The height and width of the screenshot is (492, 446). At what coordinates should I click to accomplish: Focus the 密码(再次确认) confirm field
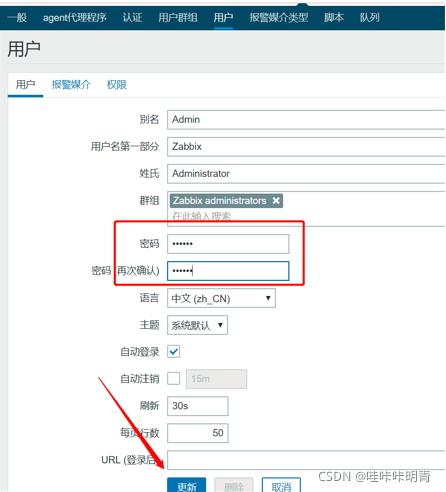(x=228, y=271)
